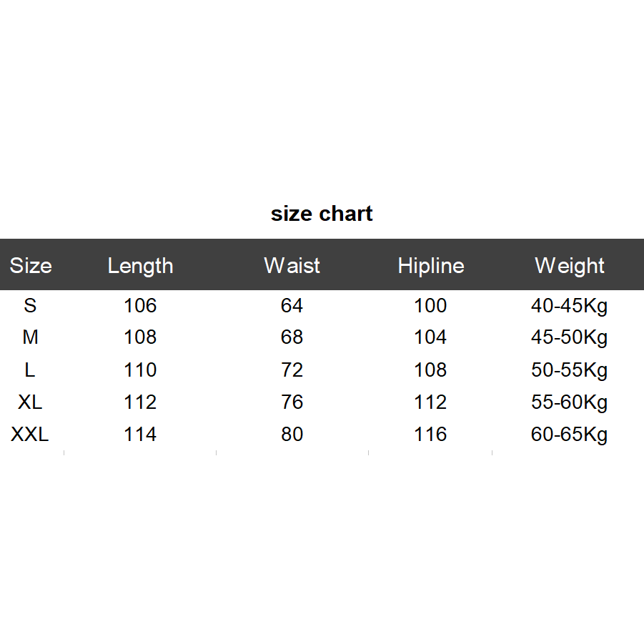Click the L size row label

click(30, 370)
